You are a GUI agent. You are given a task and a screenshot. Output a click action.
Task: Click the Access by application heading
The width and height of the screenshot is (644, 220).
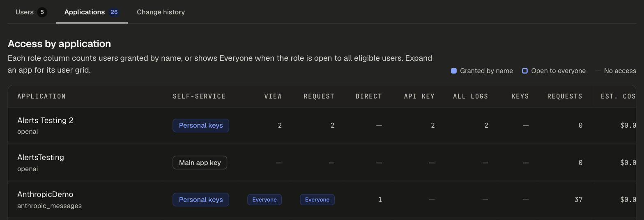tap(60, 44)
